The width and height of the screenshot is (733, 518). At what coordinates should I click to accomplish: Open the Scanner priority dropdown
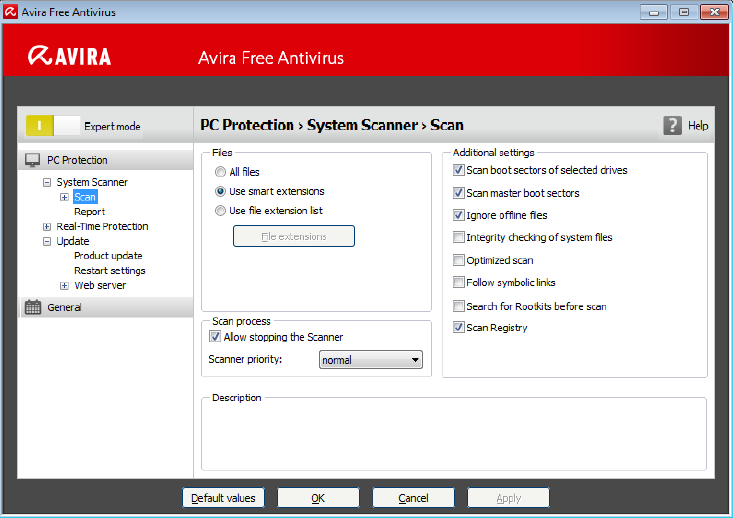point(371,360)
